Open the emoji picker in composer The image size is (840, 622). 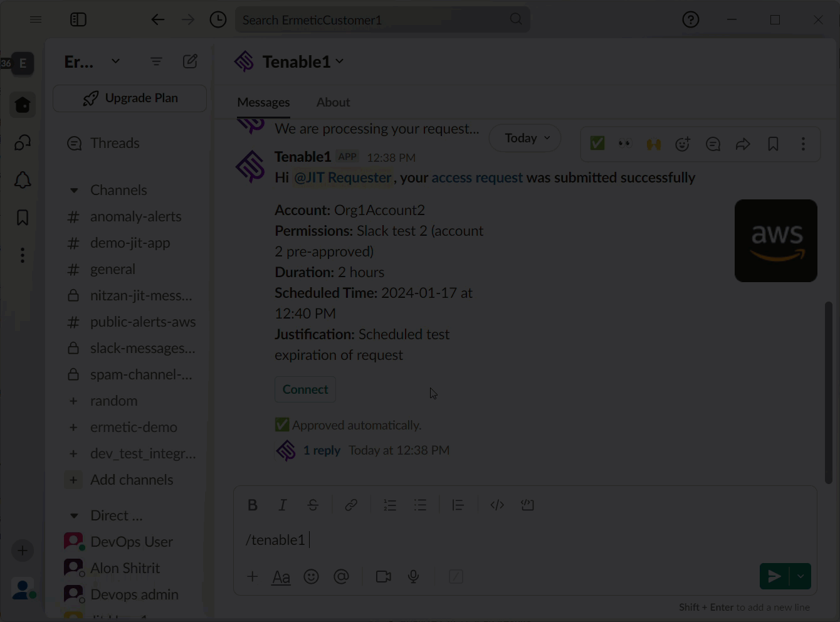point(312,576)
